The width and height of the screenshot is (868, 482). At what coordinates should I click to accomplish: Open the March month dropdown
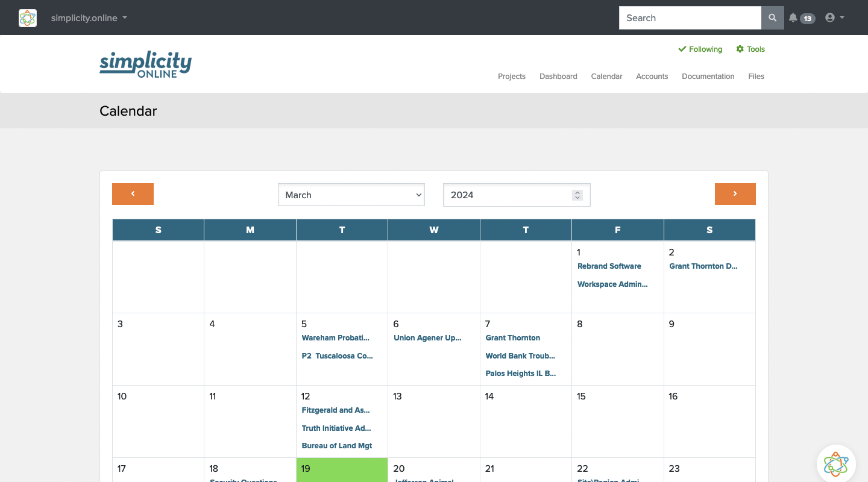point(351,195)
